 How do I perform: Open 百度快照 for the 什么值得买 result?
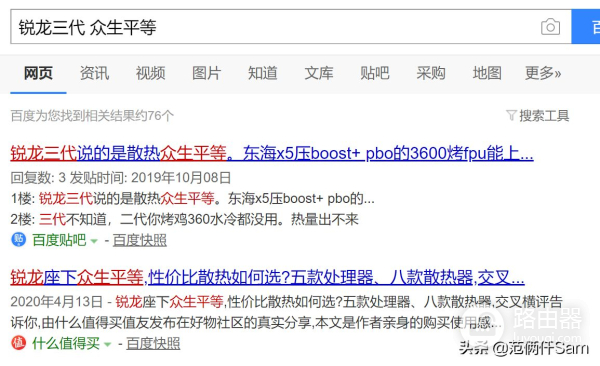point(153,343)
